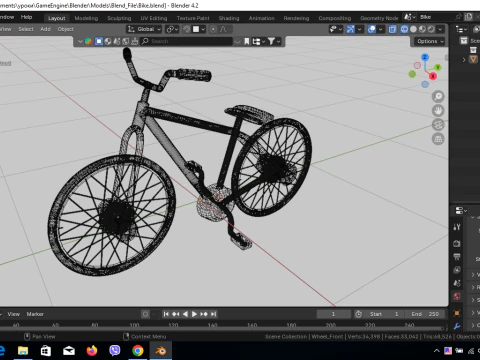
Task: Click the zoom view magnifier button
Action: pos(438,97)
